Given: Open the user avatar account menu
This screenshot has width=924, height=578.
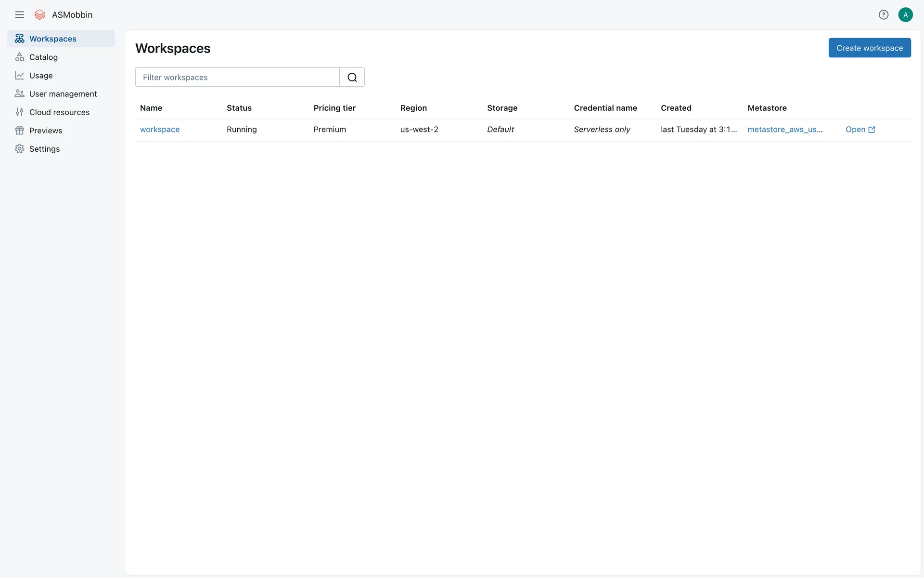Looking at the screenshot, I should pyautogui.click(x=905, y=15).
